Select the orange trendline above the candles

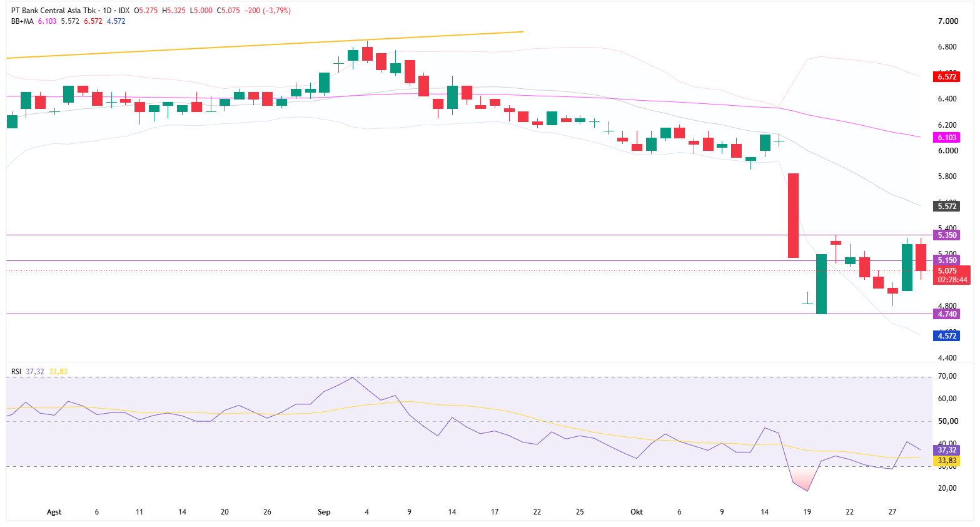pyautogui.click(x=265, y=45)
